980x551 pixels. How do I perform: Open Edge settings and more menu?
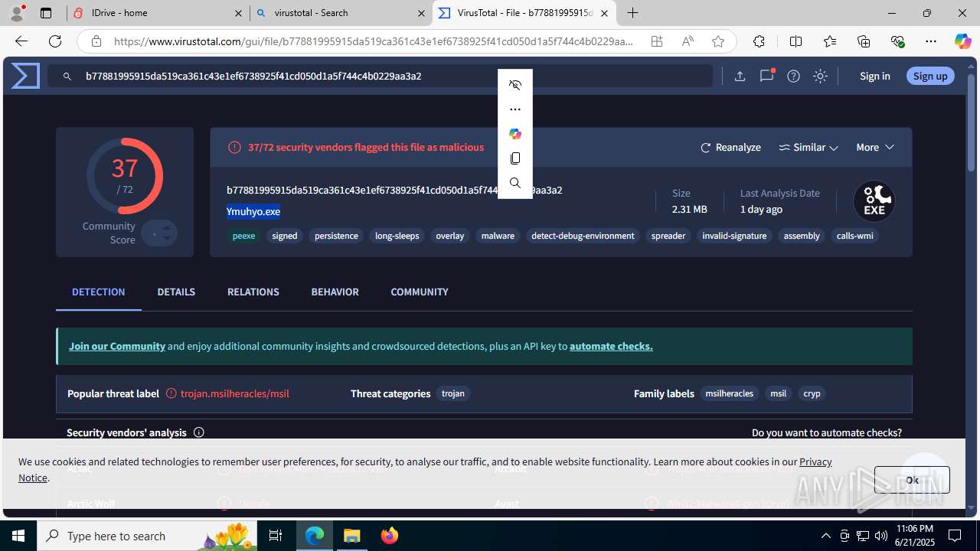931,41
